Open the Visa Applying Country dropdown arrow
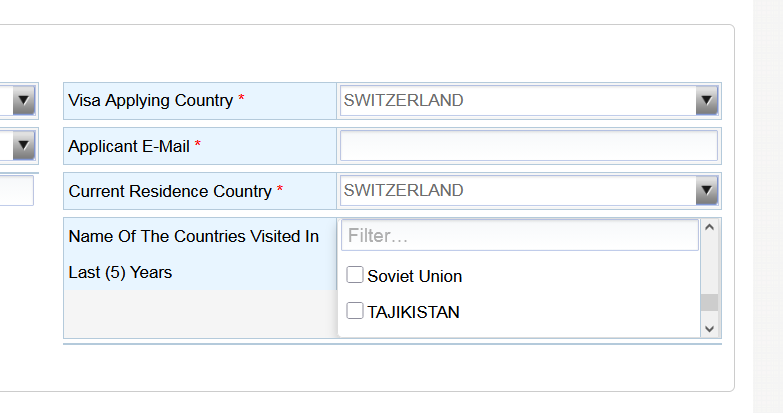This screenshot has width=783, height=413. click(707, 100)
